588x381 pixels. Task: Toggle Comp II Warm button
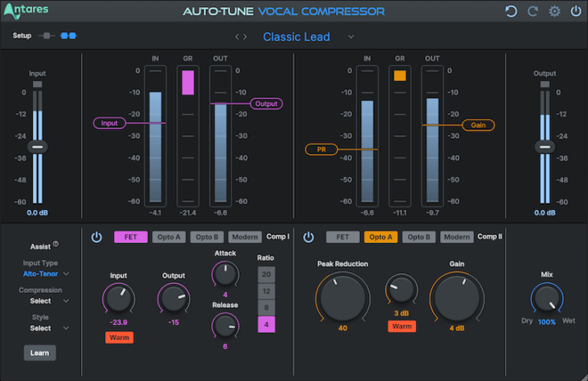(401, 326)
